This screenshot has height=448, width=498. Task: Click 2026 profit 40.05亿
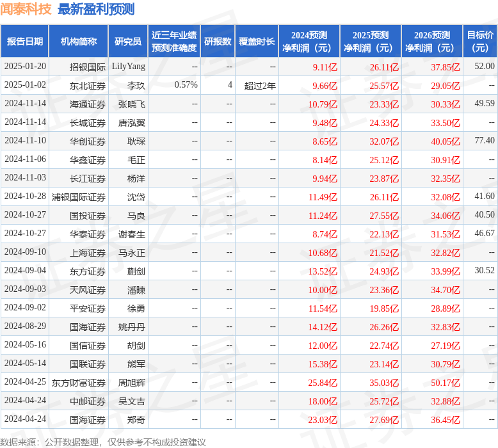(x=446, y=141)
